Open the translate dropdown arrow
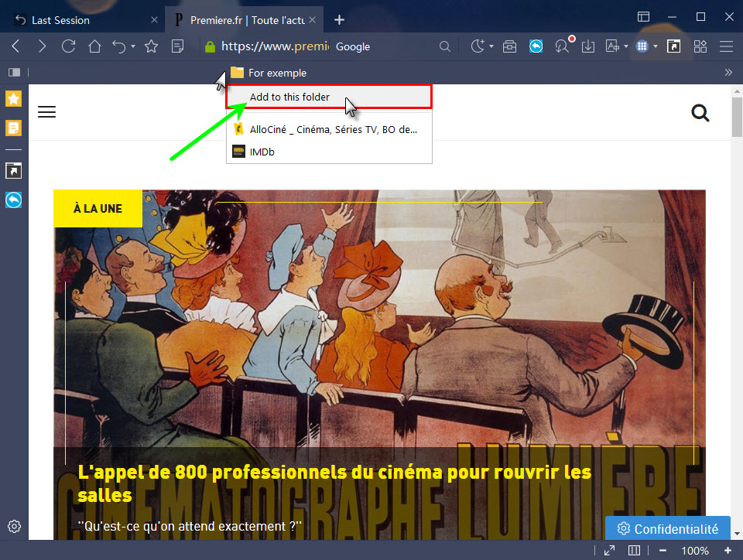The height and width of the screenshot is (560, 743). [626, 46]
